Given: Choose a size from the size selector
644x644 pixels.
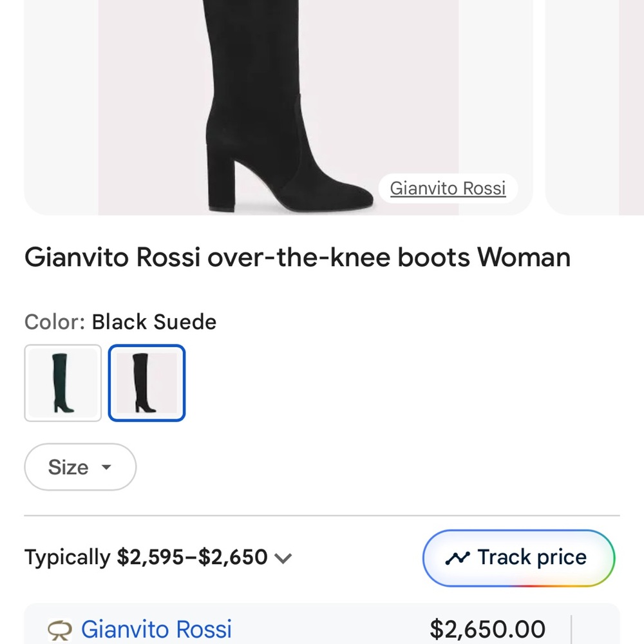Looking at the screenshot, I should 79,468.
